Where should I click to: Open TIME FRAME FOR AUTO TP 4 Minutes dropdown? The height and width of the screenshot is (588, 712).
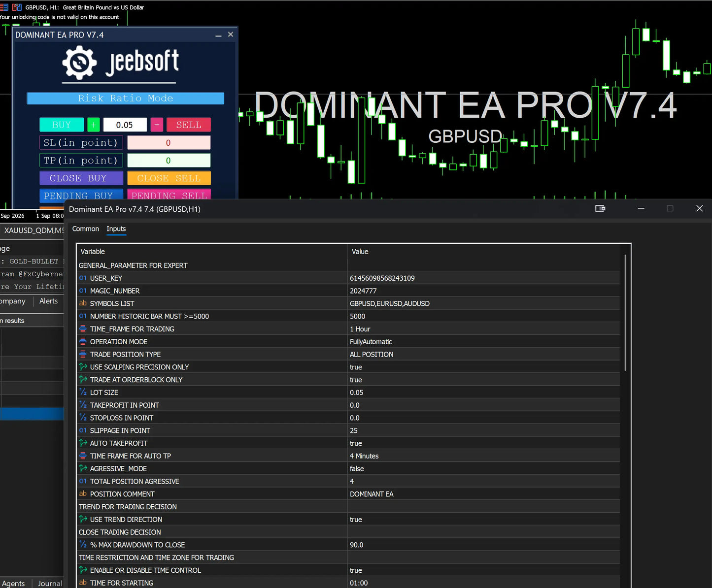coord(483,456)
